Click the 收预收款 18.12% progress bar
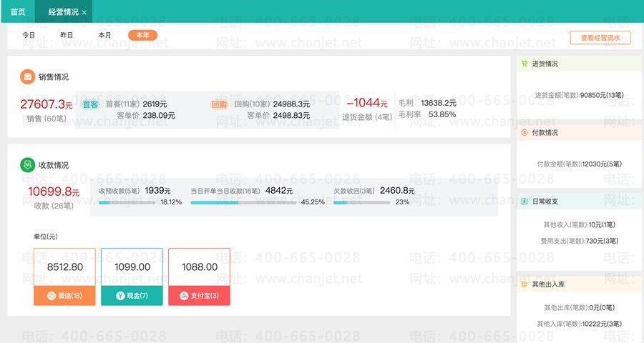Screen dimensions: 644x343 click(127, 202)
